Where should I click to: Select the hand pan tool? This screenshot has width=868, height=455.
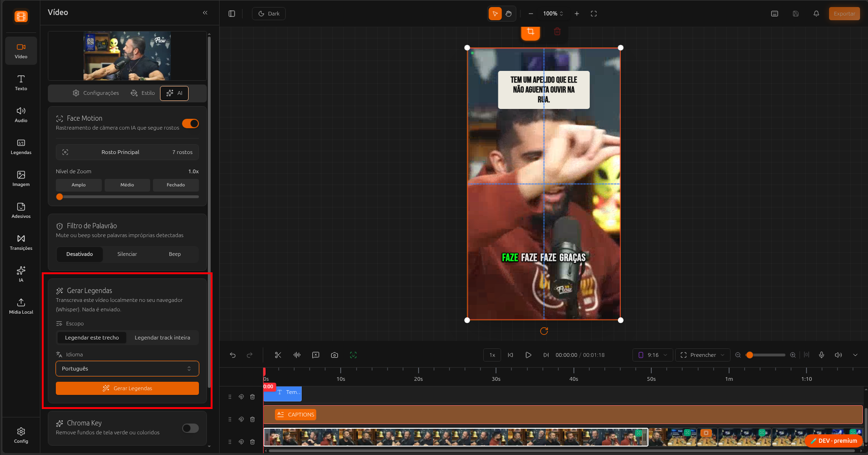[509, 14]
